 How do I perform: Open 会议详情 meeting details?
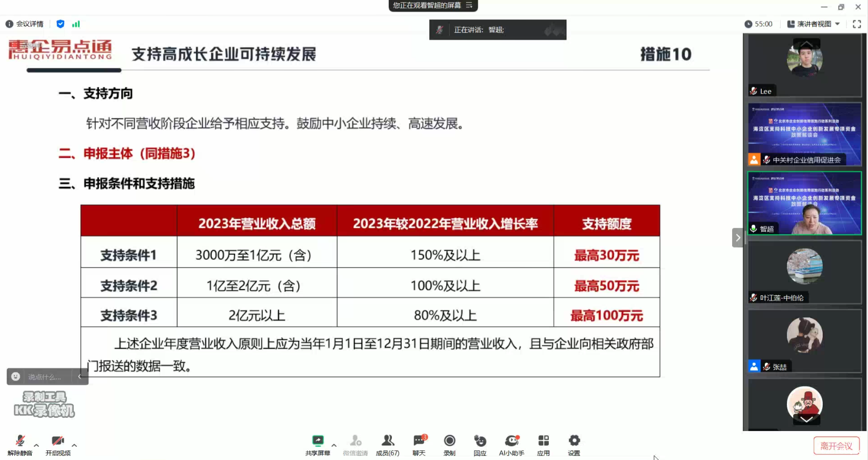(x=25, y=24)
